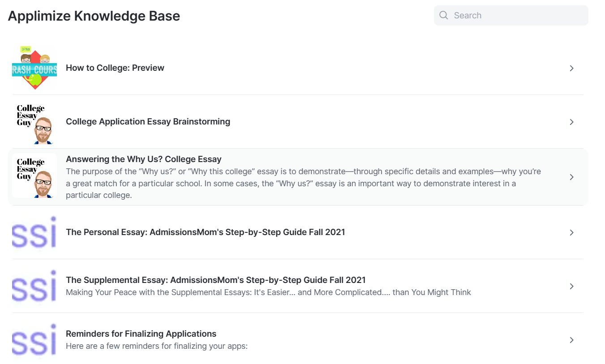Expand College Application Essay Brainstorming chevron
605x364 pixels.
pyautogui.click(x=571, y=122)
